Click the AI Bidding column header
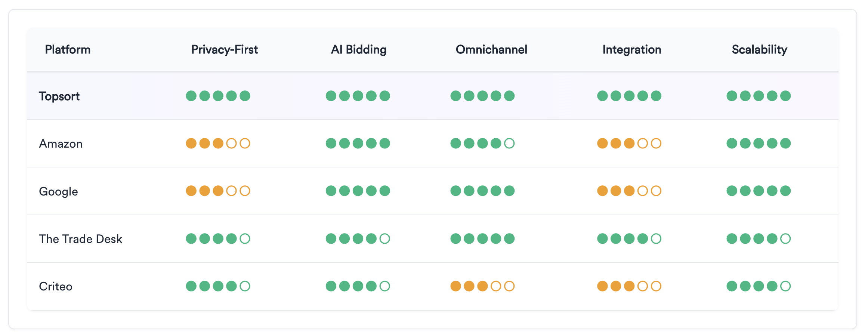 [x=359, y=49]
